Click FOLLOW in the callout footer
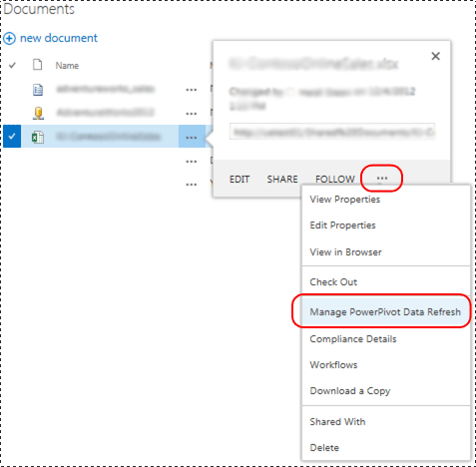This screenshot has height=467, width=476. [335, 180]
